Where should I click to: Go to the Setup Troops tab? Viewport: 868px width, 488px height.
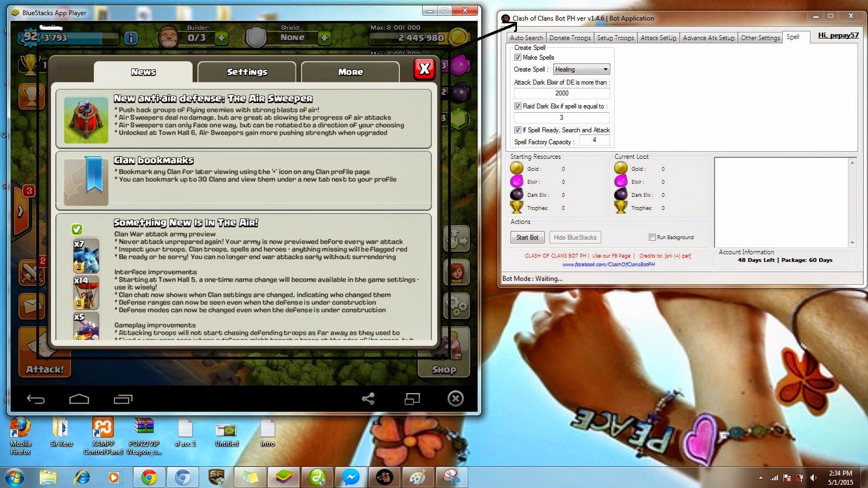(x=615, y=38)
